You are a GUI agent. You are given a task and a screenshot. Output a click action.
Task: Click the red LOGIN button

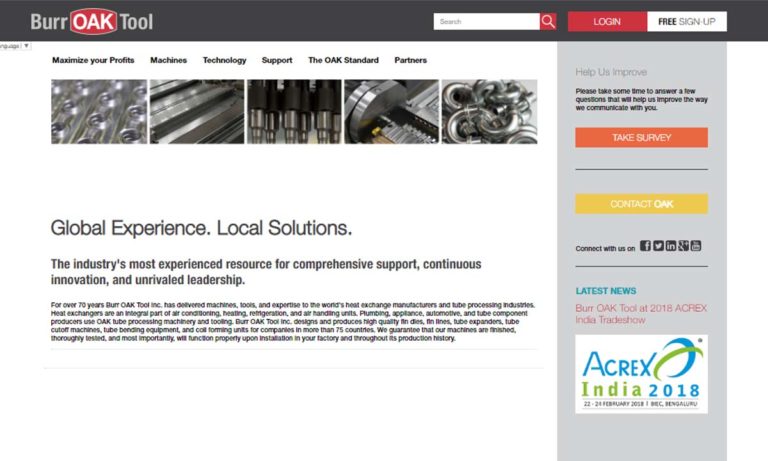click(607, 22)
